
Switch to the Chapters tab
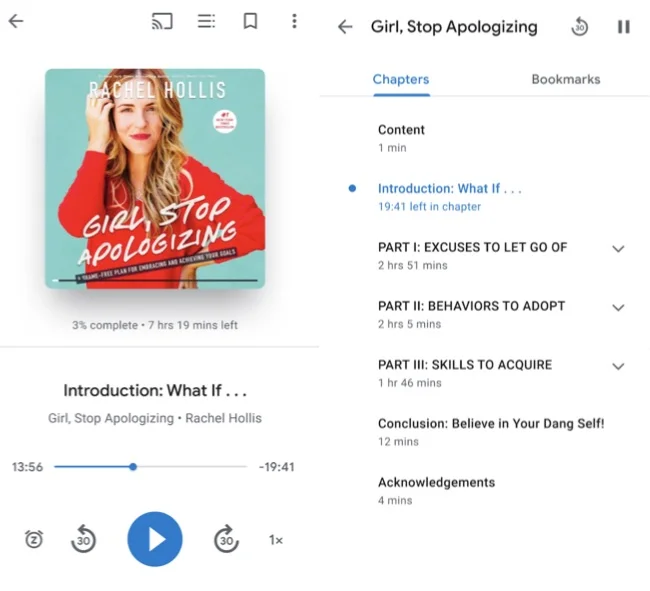click(x=401, y=79)
